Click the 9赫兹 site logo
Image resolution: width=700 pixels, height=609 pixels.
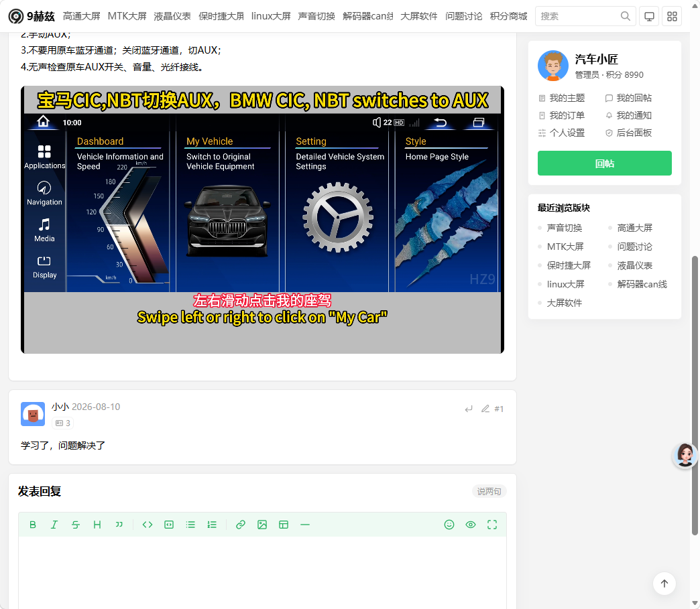32,17
